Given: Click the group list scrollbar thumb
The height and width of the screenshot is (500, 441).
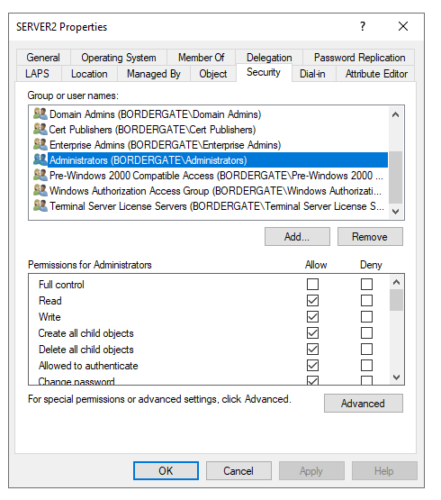Looking at the screenshot, I should (396, 177).
